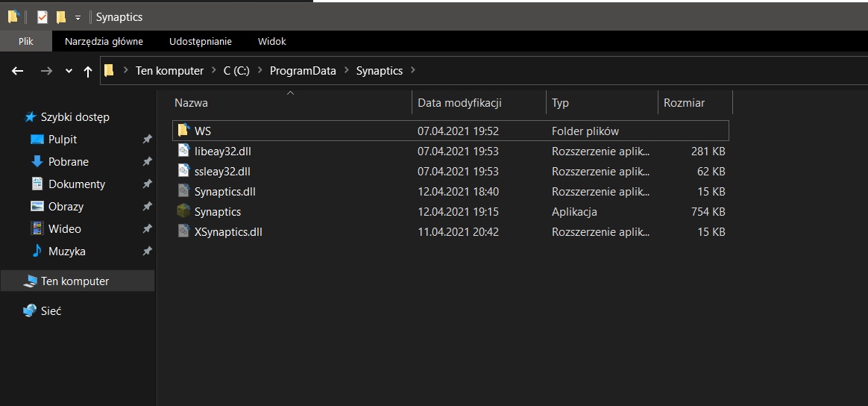Expand chevron after Synaptics in address bar

click(x=412, y=70)
